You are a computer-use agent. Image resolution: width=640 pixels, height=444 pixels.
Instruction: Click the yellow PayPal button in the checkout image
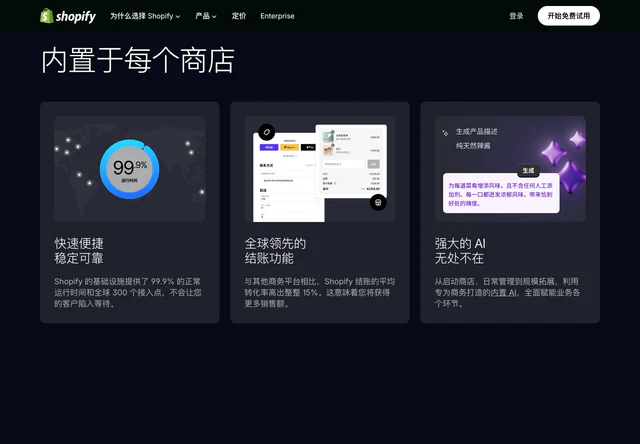coord(289,147)
